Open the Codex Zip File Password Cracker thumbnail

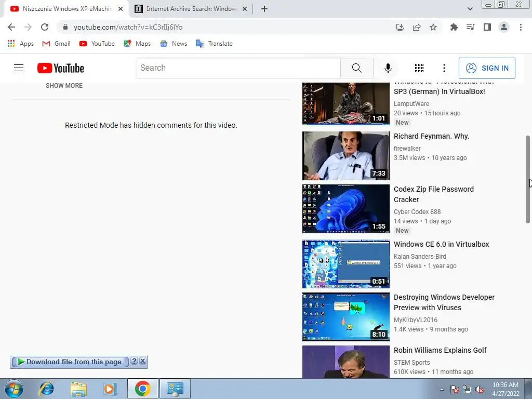pyautogui.click(x=345, y=209)
